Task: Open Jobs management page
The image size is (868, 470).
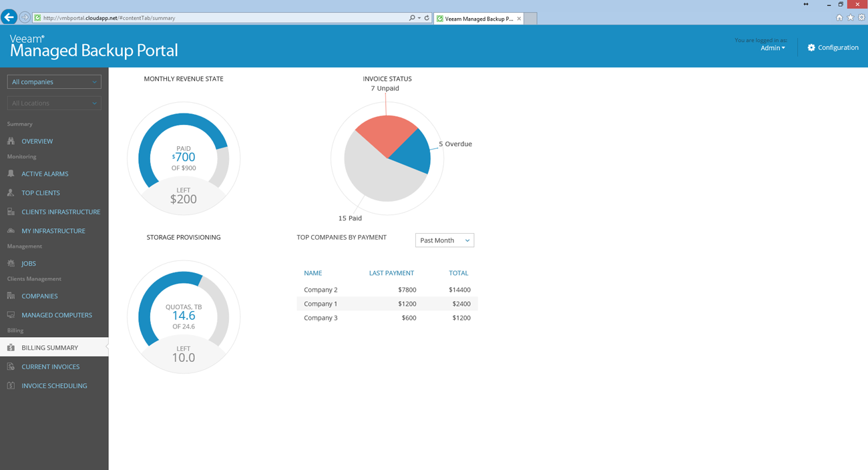Action: pyautogui.click(x=29, y=263)
